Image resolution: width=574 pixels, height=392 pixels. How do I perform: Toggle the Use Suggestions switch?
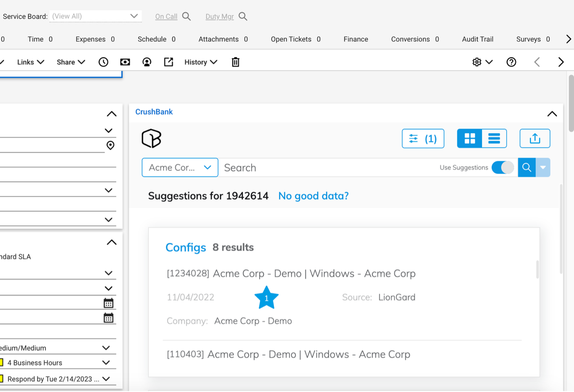503,167
